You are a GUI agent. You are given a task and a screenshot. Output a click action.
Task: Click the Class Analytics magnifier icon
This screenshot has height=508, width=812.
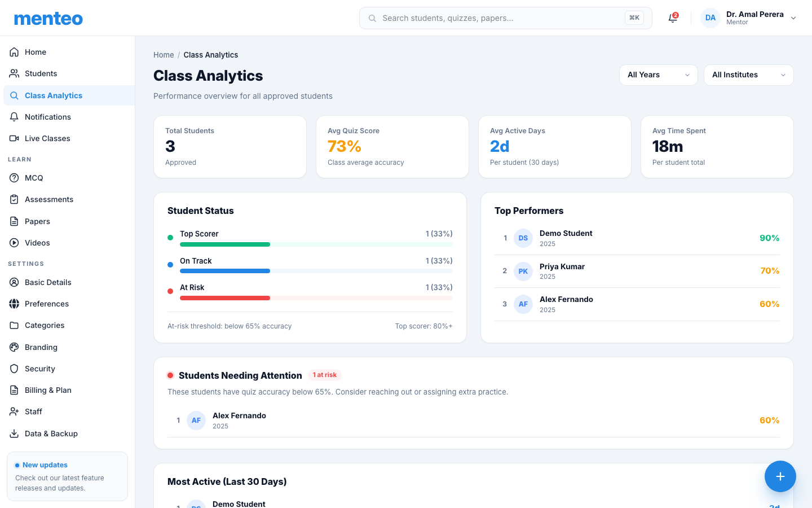pyautogui.click(x=14, y=95)
